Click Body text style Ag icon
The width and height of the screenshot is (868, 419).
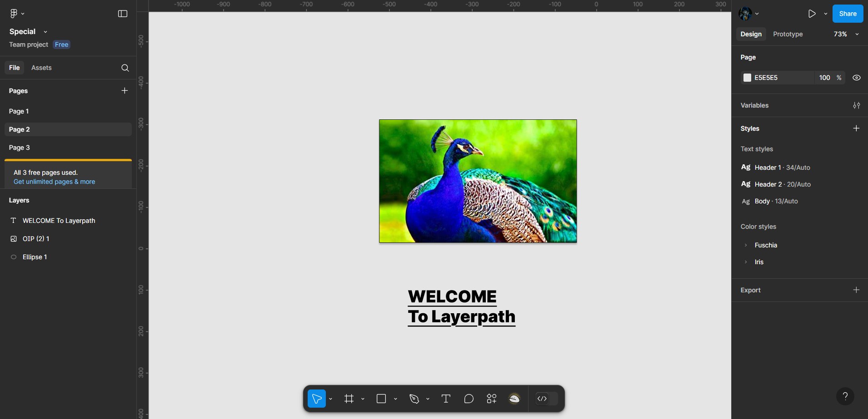[746, 201]
